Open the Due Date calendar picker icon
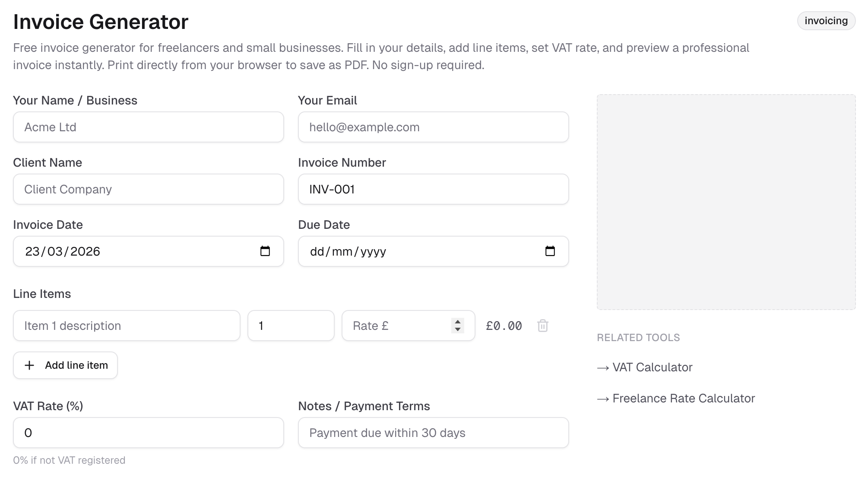868x481 pixels. pos(550,251)
